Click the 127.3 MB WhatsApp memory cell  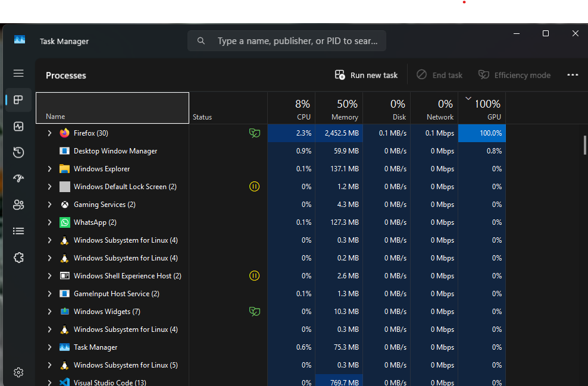(339, 222)
